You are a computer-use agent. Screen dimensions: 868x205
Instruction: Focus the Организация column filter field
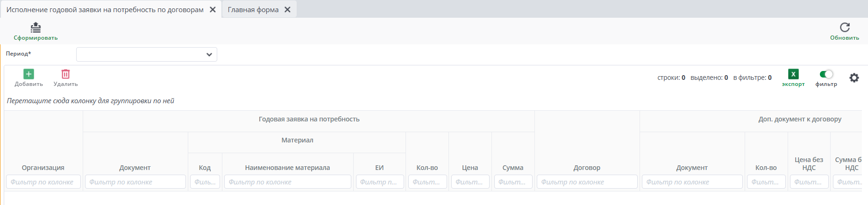(43, 182)
